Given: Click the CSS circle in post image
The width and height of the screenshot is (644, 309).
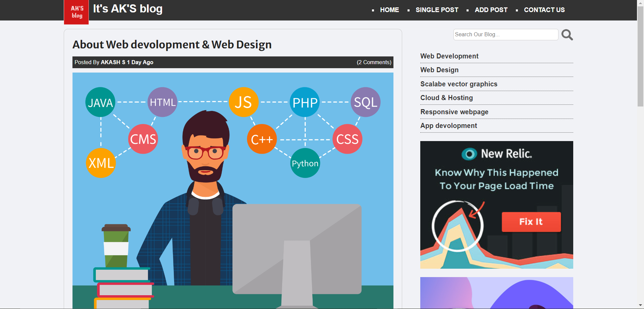Looking at the screenshot, I should tap(347, 139).
